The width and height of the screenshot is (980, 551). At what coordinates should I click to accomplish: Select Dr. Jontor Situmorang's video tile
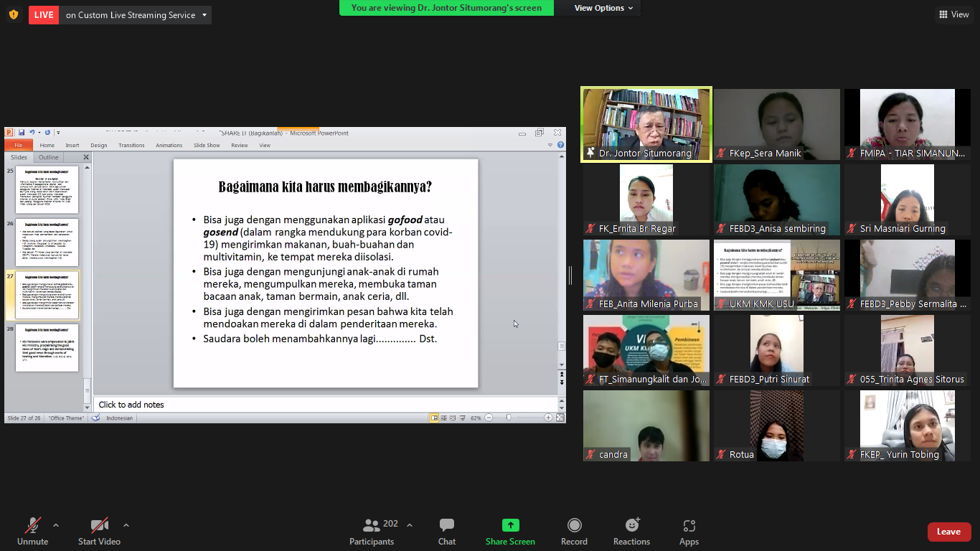[x=646, y=124]
